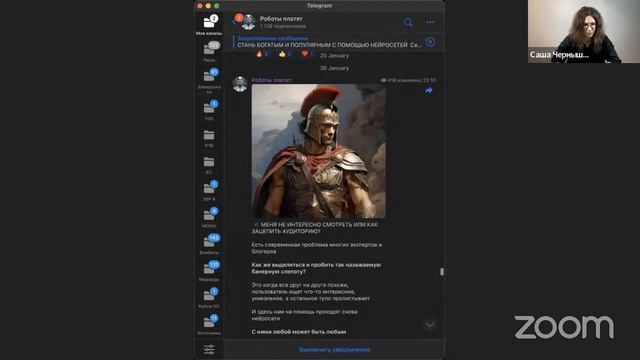Forward the post using the share arrow
Viewport: 640px width, 360px height.
tap(429, 91)
